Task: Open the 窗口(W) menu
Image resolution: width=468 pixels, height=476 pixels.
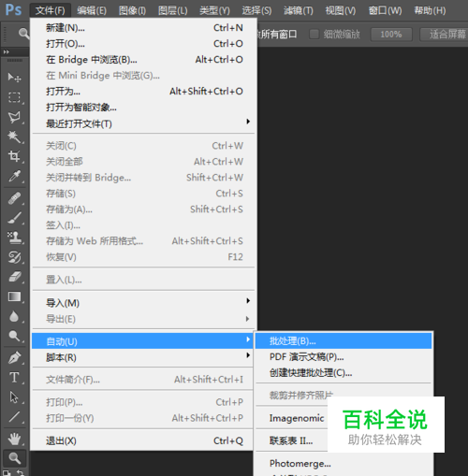Action: (x=385, y=10)
